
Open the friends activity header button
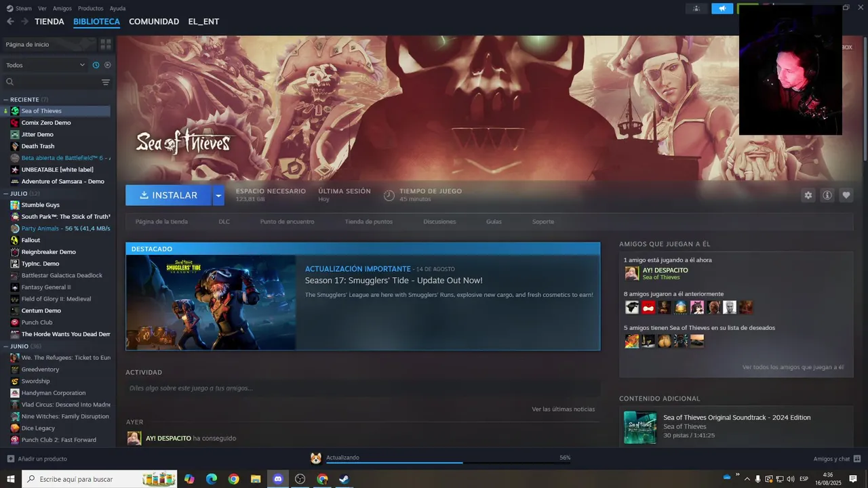pyautogui.click(x=696, y=8)
